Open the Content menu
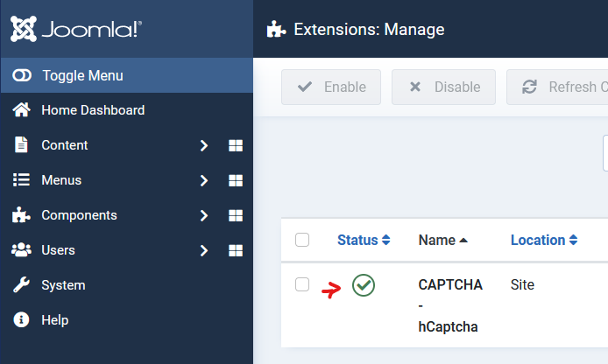 64,145
